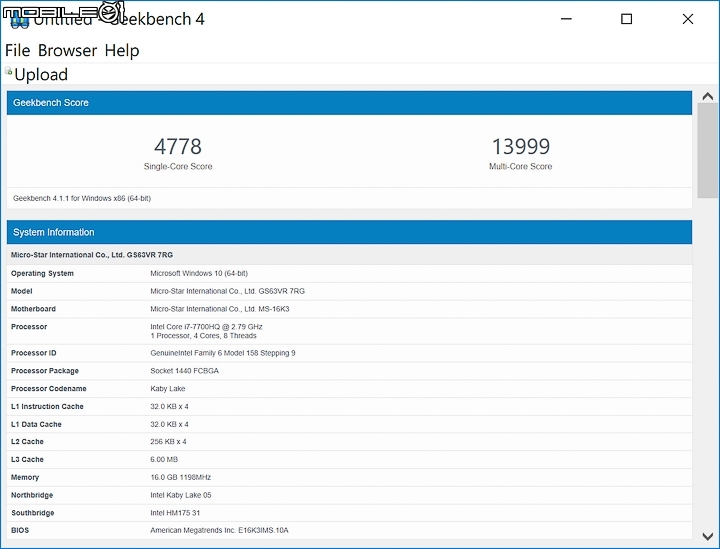Click the Processor ID label
The height and width of the screenshot is (549, 720).
pos(34,353)
